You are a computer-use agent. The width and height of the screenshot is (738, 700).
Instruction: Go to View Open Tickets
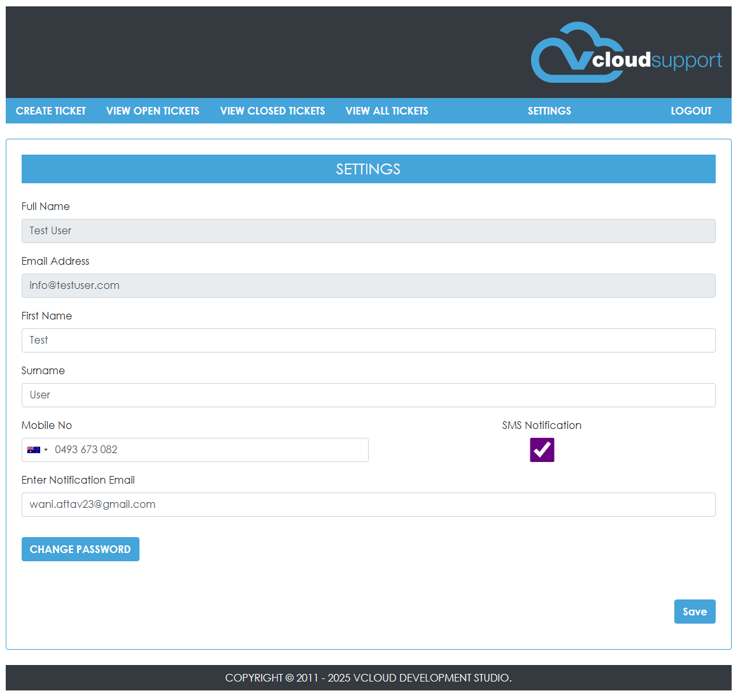pyautogui.click(x=153, y=111)
